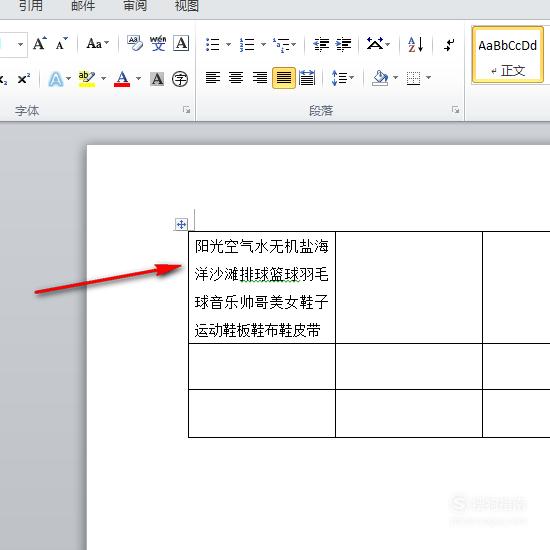Screen dimensions: 550x550
Task: Open the font size dropdown arrow
Action: [x=20, y=45]
